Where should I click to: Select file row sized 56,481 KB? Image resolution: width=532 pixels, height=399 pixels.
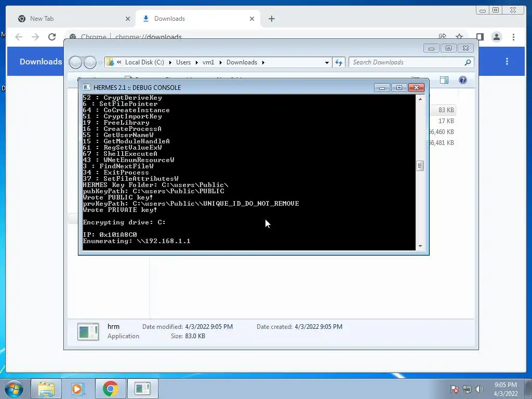tap(442, 142)
